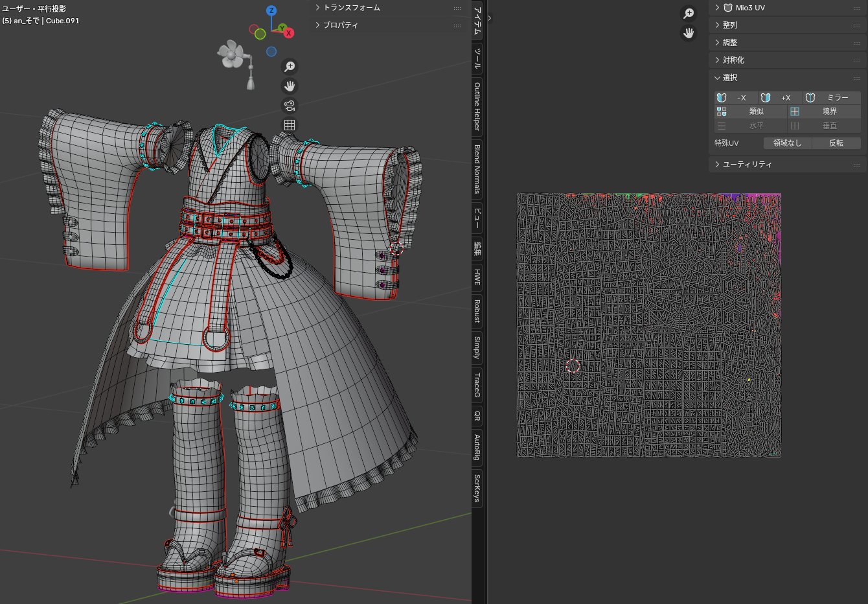The image size is (868, 604).
Task: Click the Mio3 UV panel drag grip
Action: point(857,8)
